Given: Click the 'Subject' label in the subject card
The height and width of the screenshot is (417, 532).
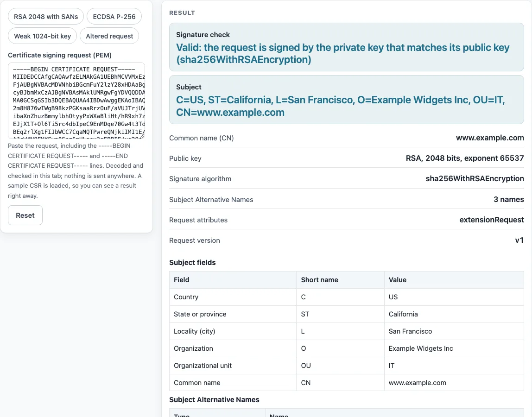Looking at the screenshot, I should point(189,87).
